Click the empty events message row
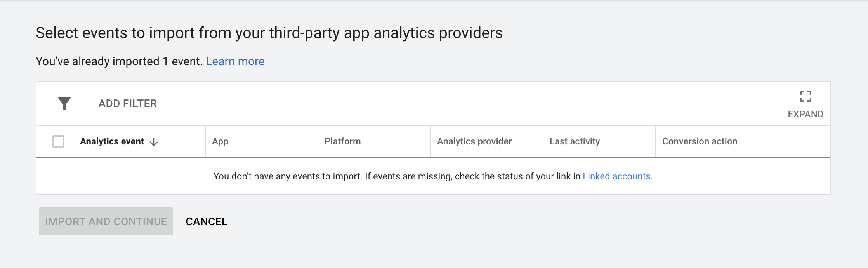The image size is (868, 268). pyautogui.click(x=433, y=176)
